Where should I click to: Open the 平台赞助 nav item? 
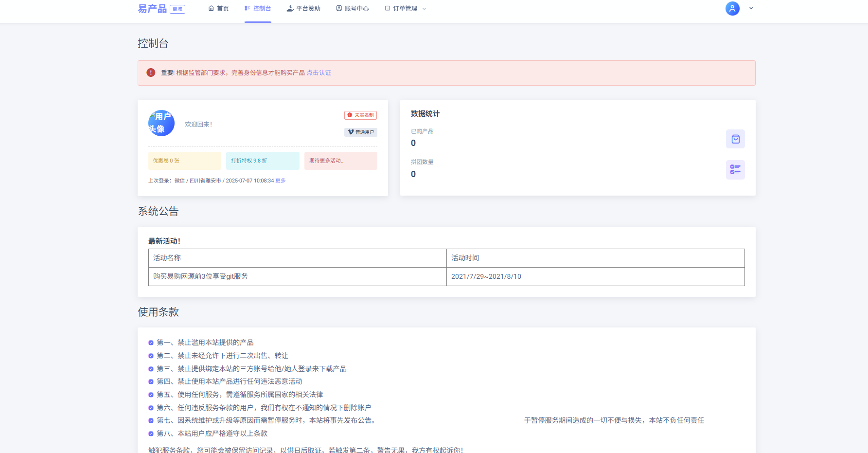tap(303, 9)
